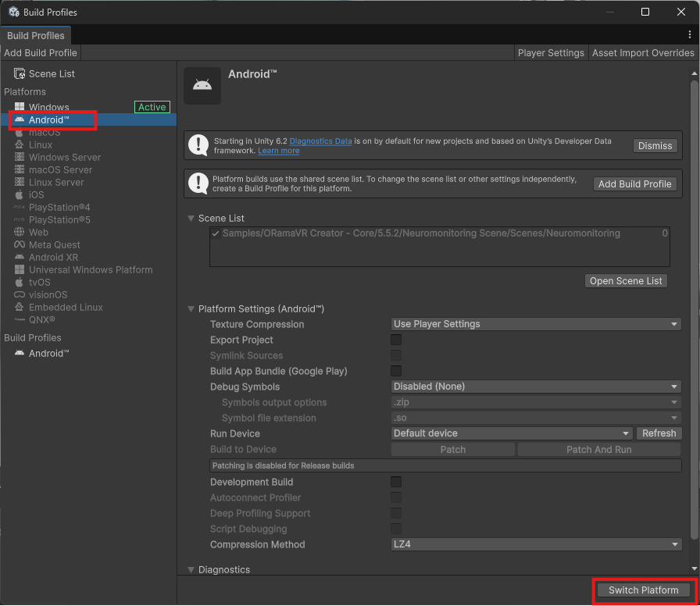Open the three-dot window options menu

[690, 34]
